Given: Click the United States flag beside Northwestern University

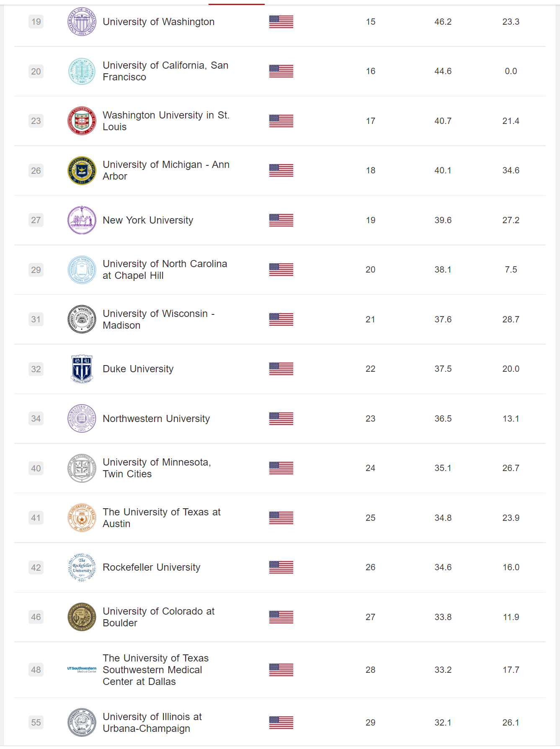Looking at the screenshot, I should tap(281, 419).
